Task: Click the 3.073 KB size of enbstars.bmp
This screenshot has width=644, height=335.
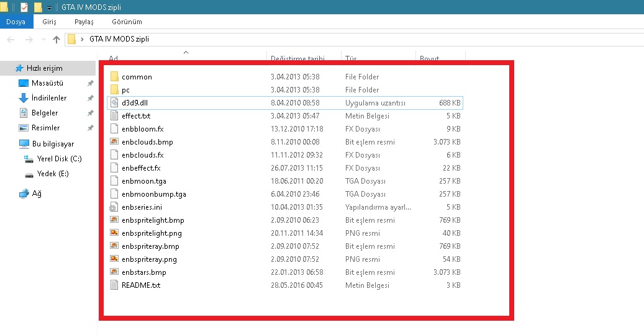Action: click(447, 272)
